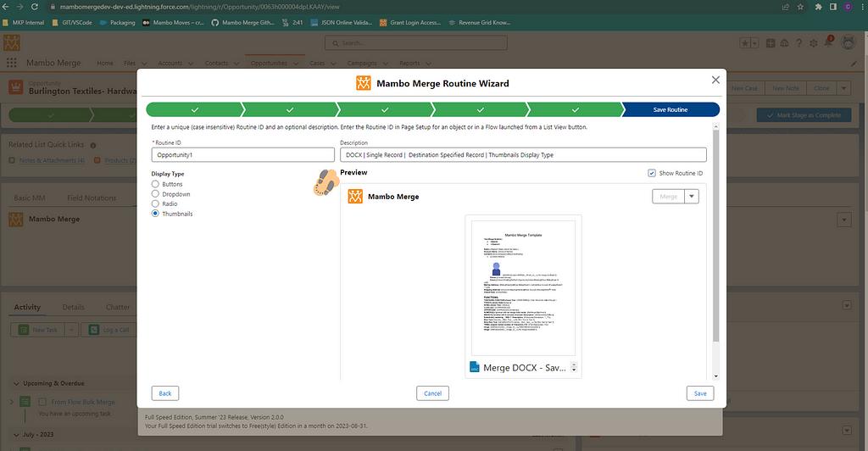Image resolution: width=868 pixels, height=451 pixels.
Task: Close the Mambo Merge Routine Wizard dialog
Action: point(715,80)
